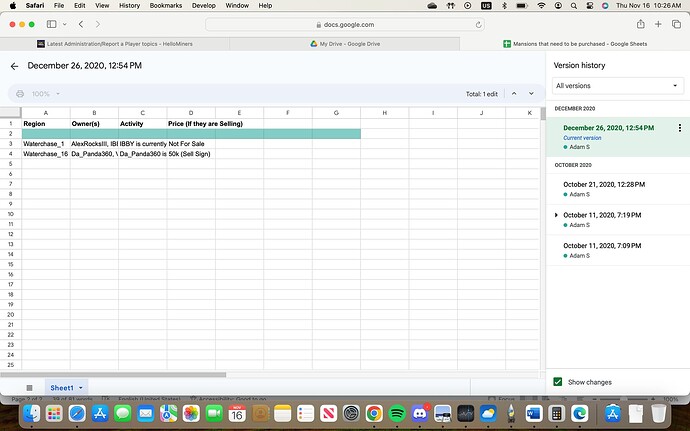Click the Activity header cell

[x=143, y=124]
